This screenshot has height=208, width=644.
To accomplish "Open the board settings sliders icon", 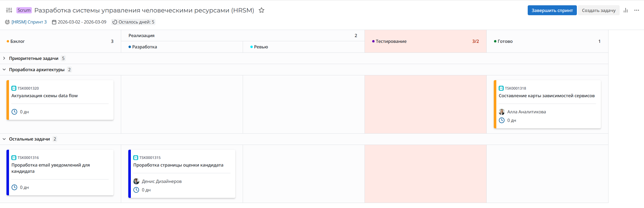I will [9, 10].
